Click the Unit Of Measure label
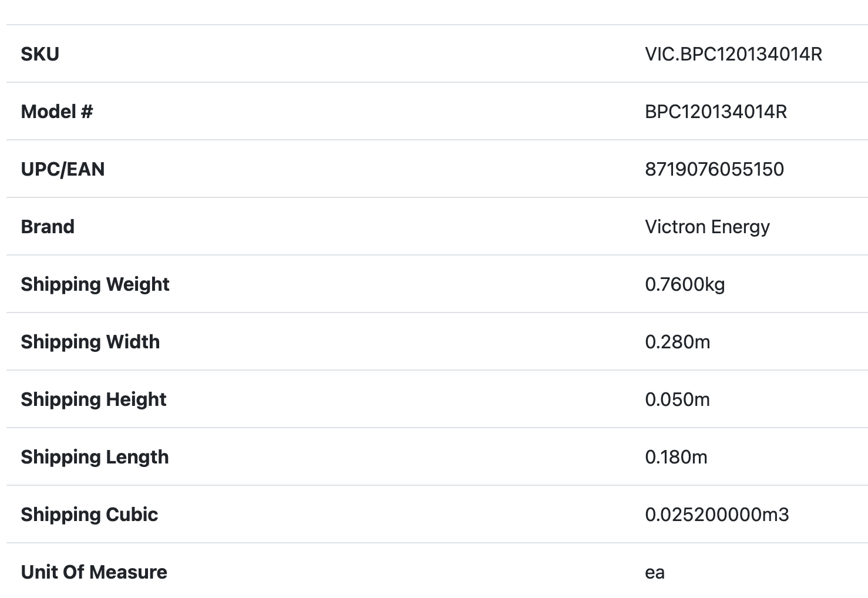The height and width of the screenshot is (598, 868). coord(94,572)
